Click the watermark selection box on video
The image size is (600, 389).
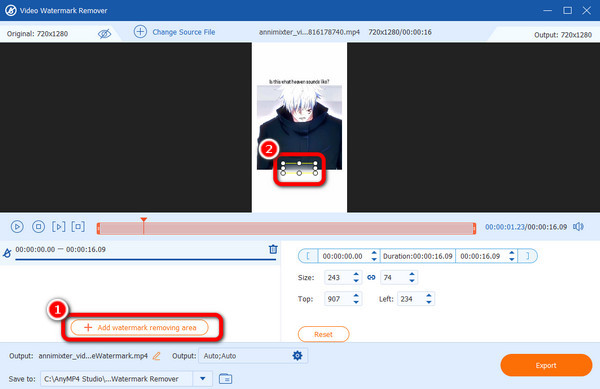tap(299, 168)
